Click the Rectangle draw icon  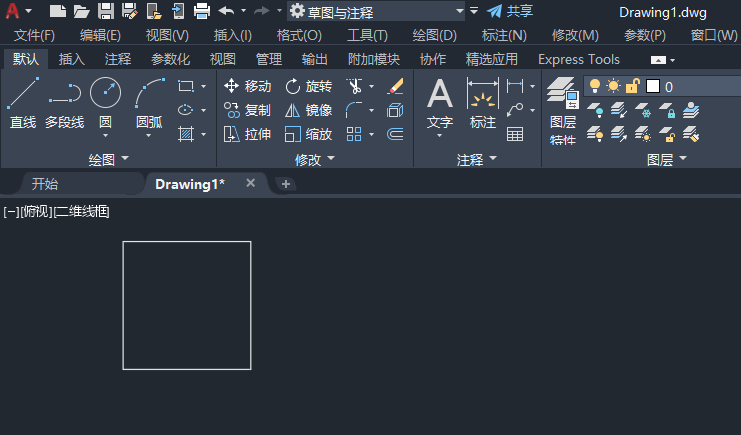click(186, 86)
